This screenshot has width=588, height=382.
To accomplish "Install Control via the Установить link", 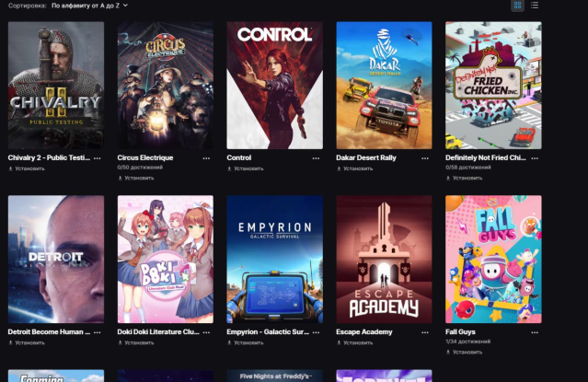I will point(246,168).
